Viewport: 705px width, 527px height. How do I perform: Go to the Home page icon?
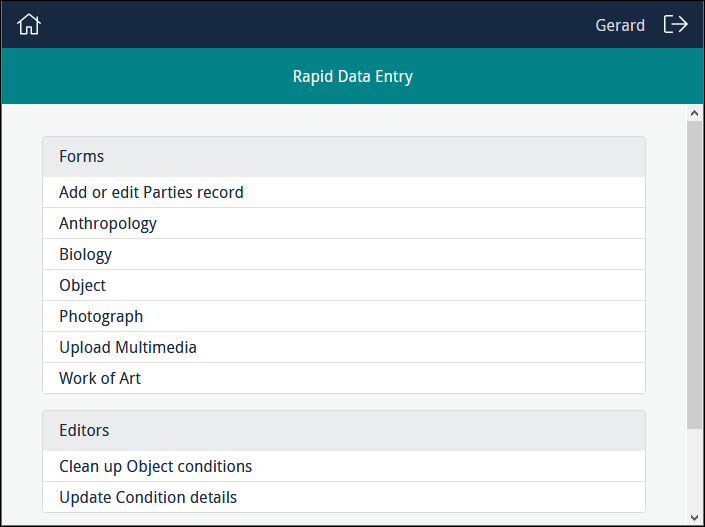coord(29,25)
